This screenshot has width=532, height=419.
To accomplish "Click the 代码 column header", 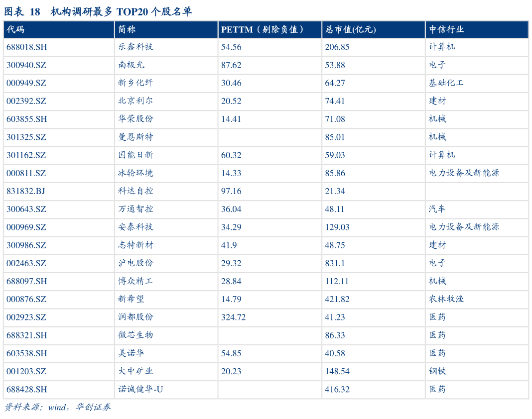I will click(x=13, y=29).
